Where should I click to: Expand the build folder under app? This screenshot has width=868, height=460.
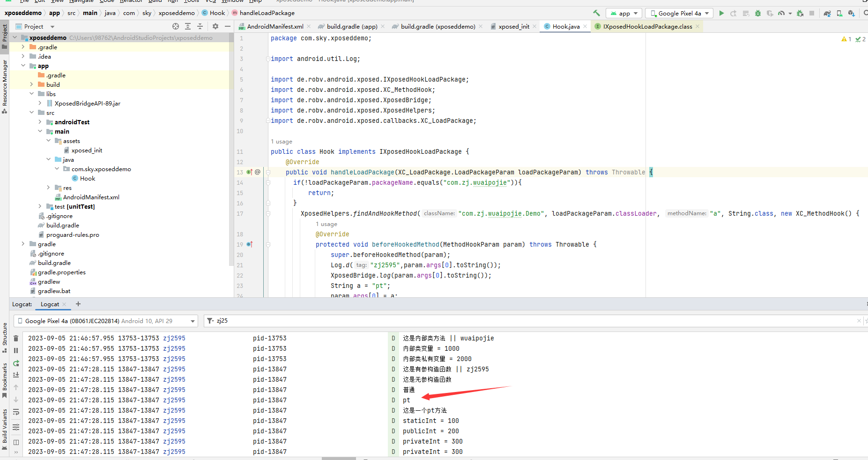31,84
